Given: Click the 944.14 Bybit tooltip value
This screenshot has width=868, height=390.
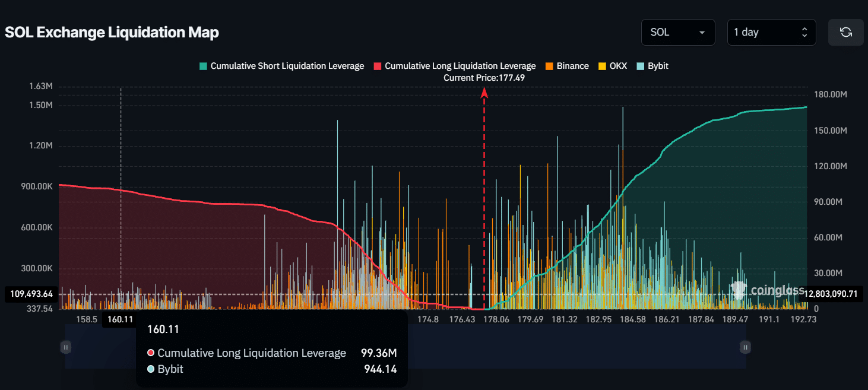Looking at the screenshot, I should (x=381, y=369).
